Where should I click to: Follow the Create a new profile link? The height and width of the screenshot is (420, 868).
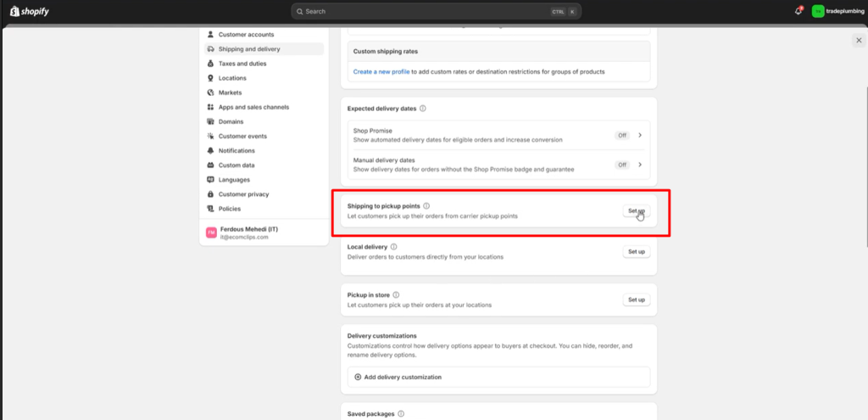(x=381, y=71)
